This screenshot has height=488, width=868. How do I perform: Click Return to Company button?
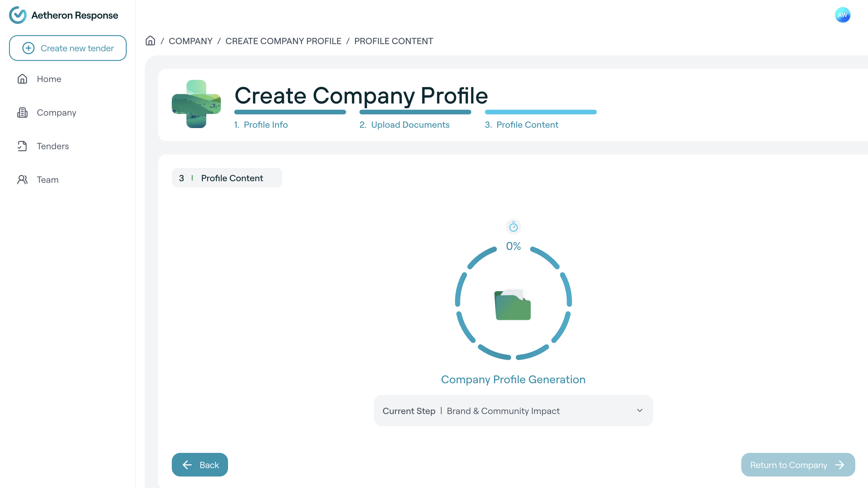(x=797, y=465)
